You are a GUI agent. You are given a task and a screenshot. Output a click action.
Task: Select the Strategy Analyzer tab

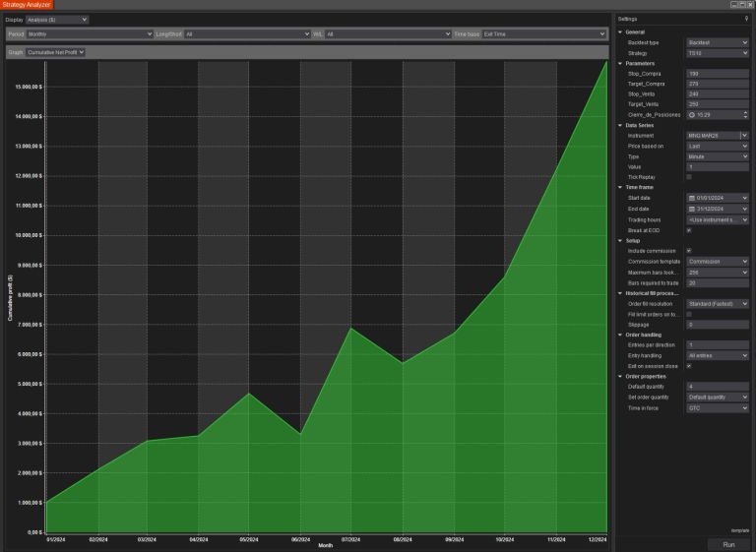point(27,5)
